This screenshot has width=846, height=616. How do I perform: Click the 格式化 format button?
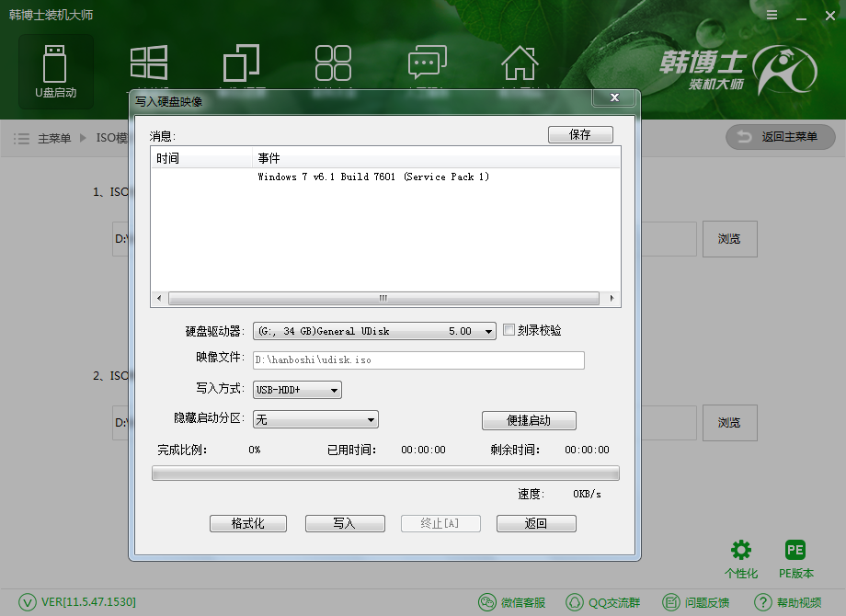(x=247, y=522)
